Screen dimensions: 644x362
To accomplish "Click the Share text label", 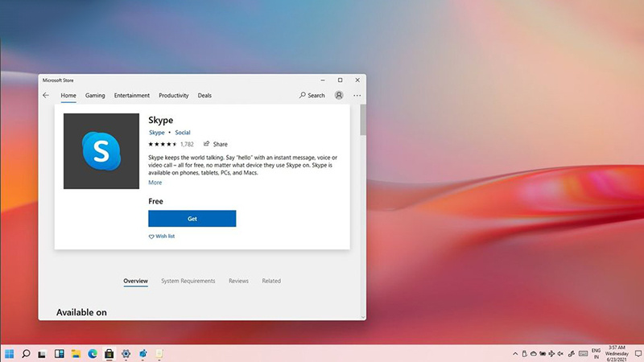I will pyautogui.click(x=220, y=144).
